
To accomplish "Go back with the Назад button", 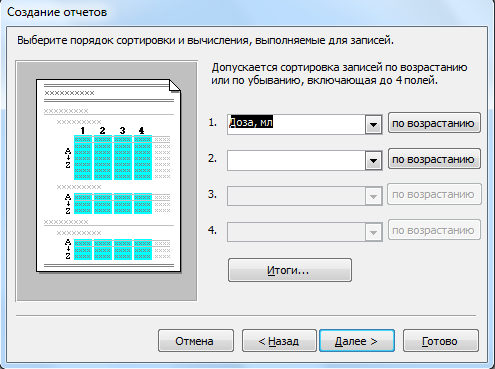I will pyautogui.click(x=279, y=341).
